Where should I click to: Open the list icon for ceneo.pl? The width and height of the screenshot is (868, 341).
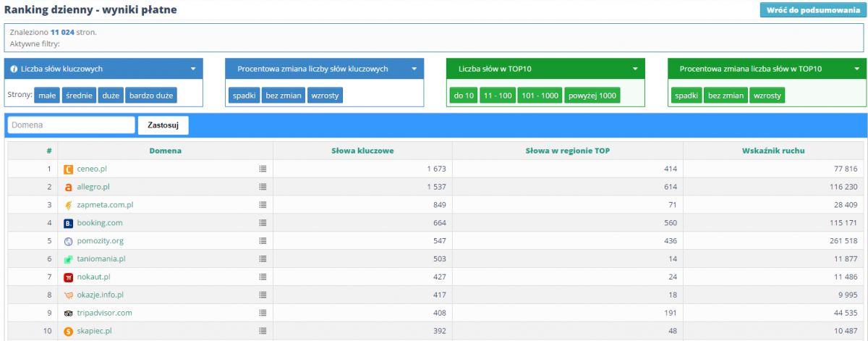click(x=263, y=169)
